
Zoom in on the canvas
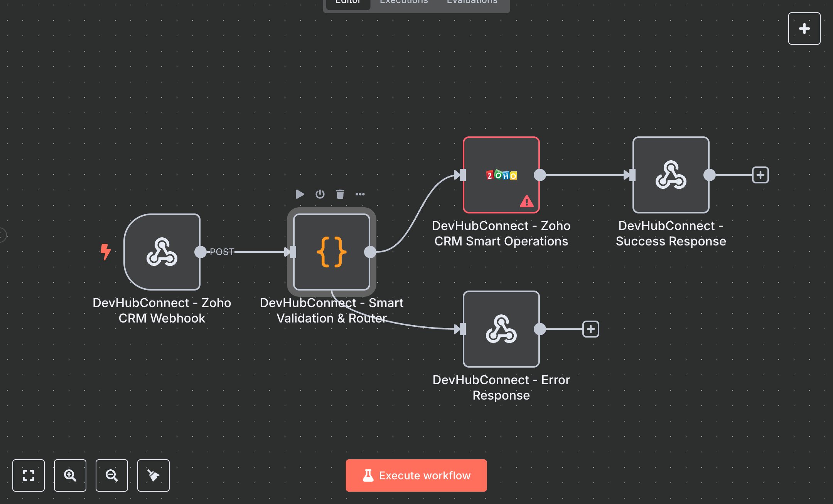[70, 475]
